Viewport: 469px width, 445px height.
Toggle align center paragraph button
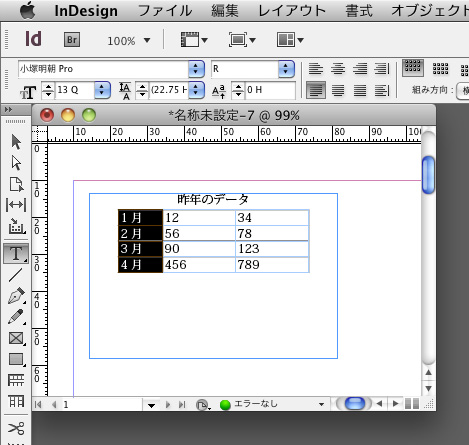[338, 69]
